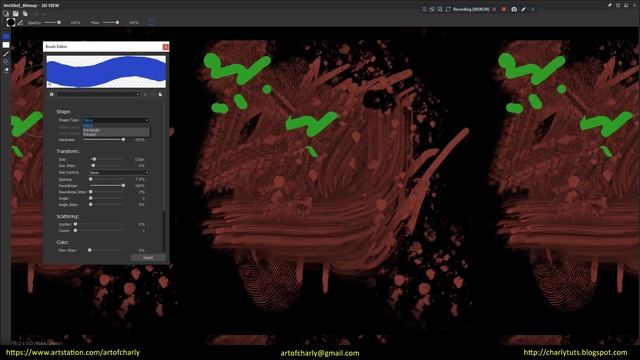This screenshot has width=640, height=360.
Task: Close the Brush Editor dialog
Action: pos(165,47)
